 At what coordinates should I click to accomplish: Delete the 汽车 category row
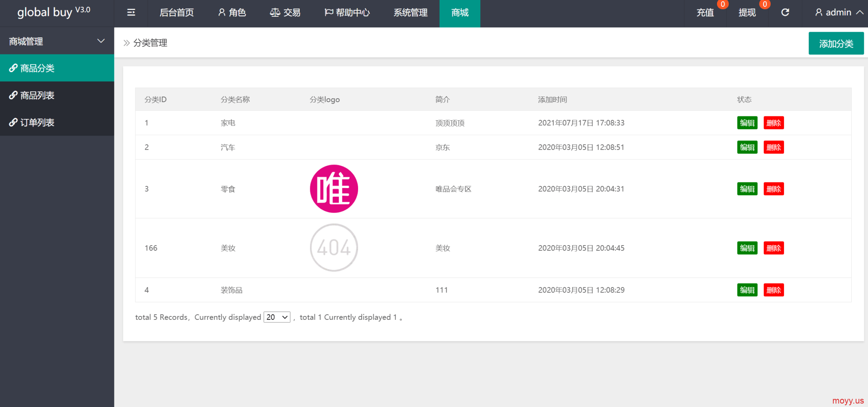coord(773,148)
